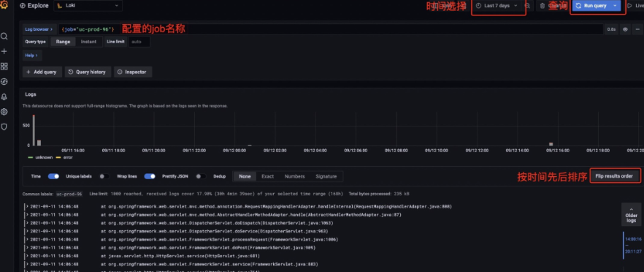Click the Explore compass icon in page header
The image size is (644, 272).
click(23, 6)
